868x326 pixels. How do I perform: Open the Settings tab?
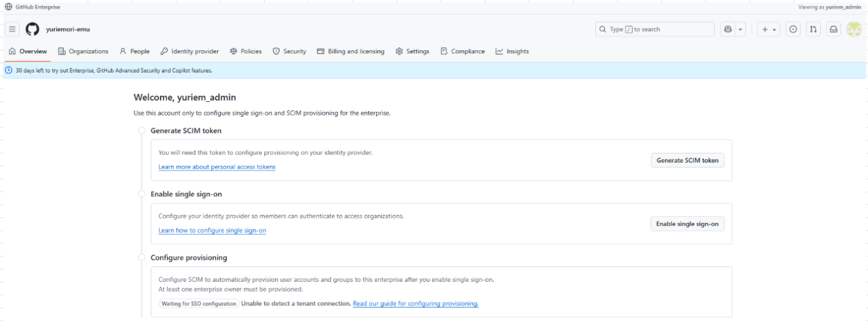(x=412, y=52)
